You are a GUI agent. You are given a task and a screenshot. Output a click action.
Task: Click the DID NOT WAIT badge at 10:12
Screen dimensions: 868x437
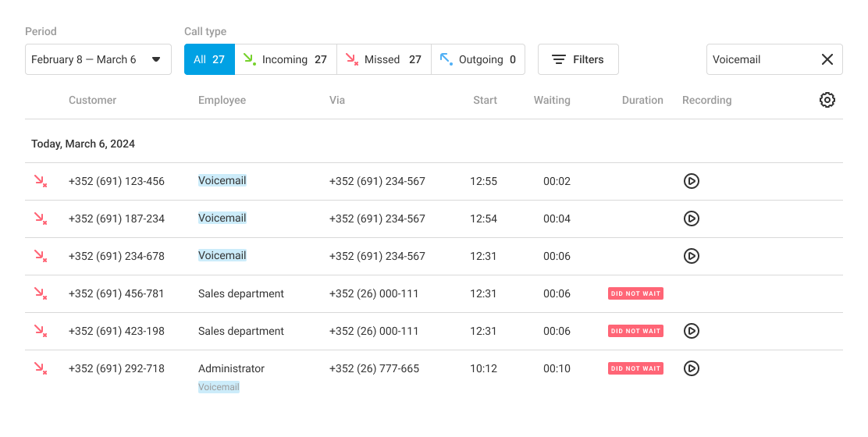click(635, 368)
